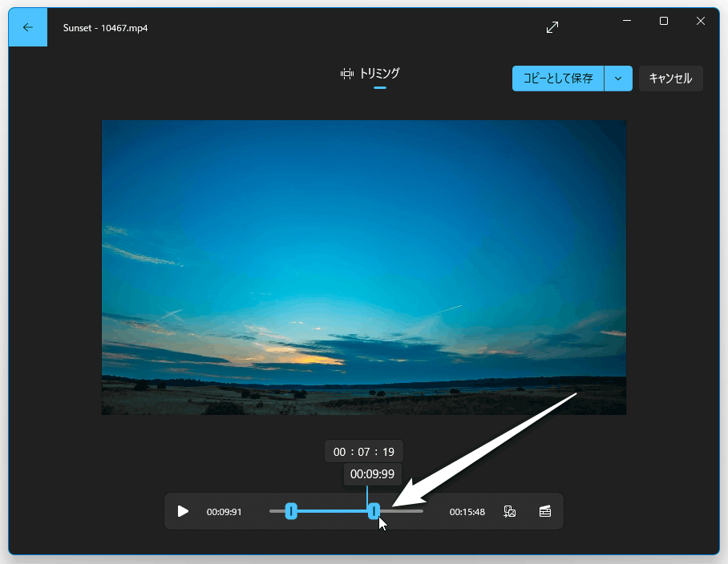Select the トリミング tab

click(379, 74)
